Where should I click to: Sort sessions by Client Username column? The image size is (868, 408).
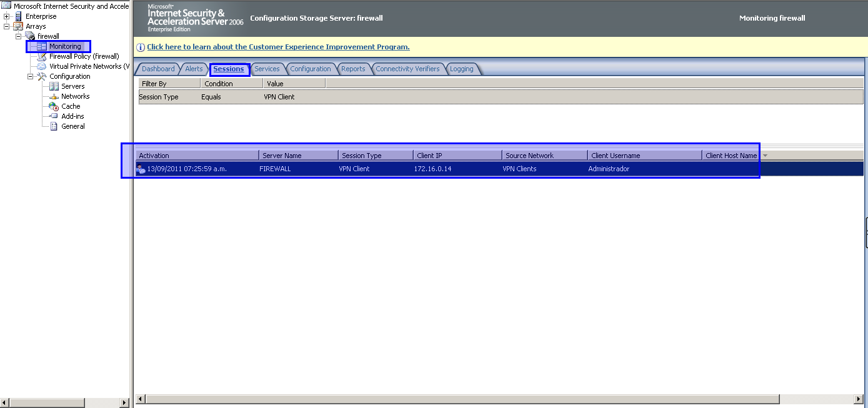click(x=645, y=156)
